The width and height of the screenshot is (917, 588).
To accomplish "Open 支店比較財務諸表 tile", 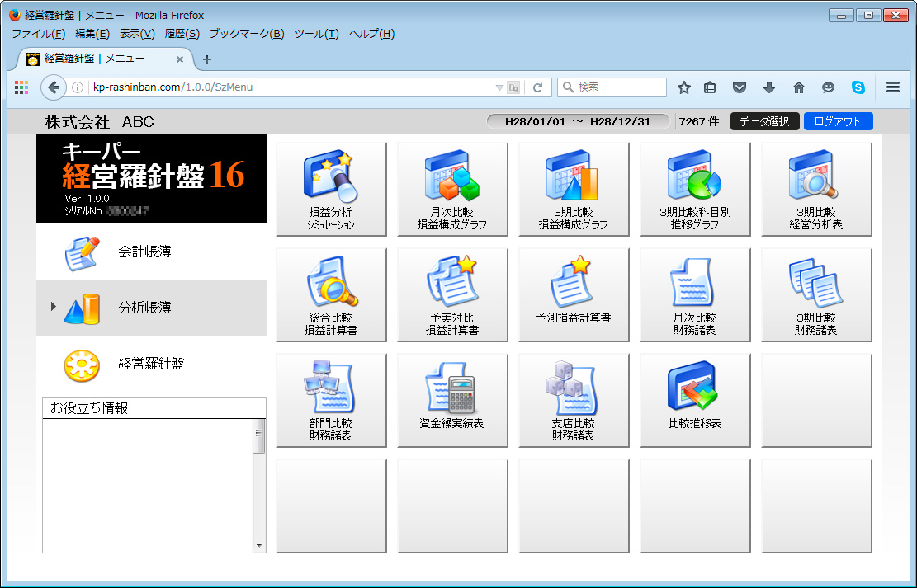I will click(574, 400).
